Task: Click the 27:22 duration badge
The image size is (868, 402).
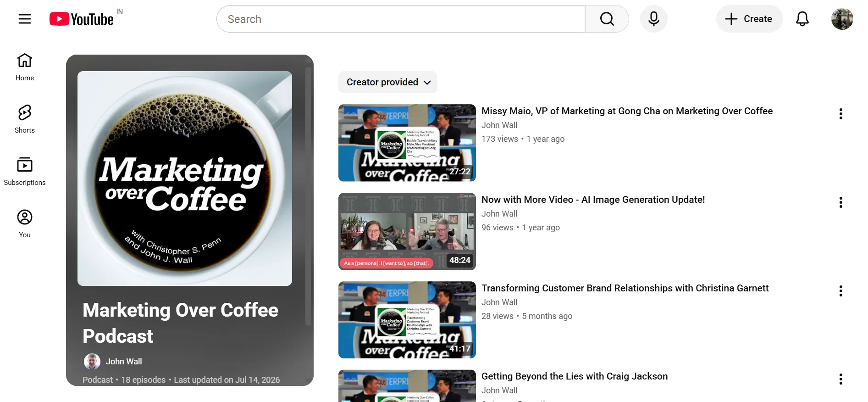Action: (460, 172)
